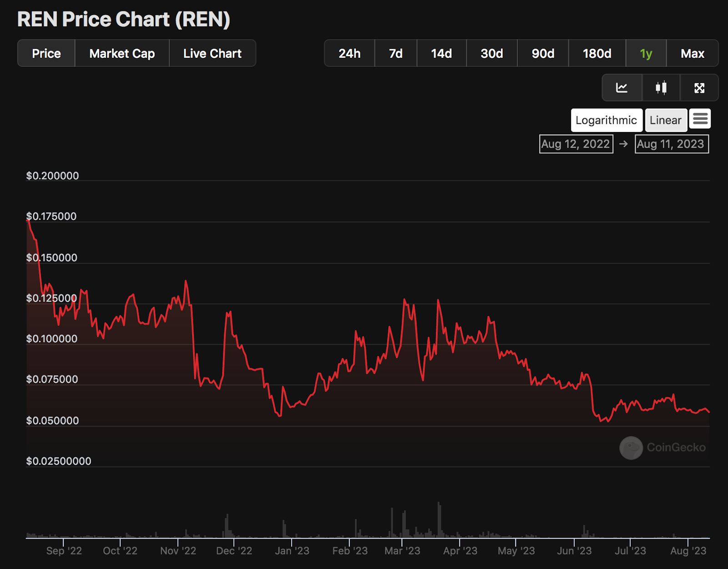Screen dimensions: 728x569
Task: Enable Linear scale
Action: pos(666,120)
